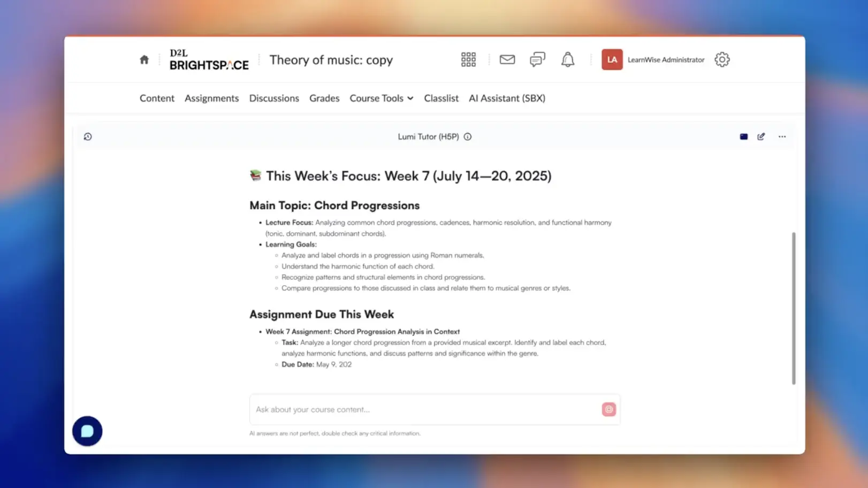
Task: Click the Main Topic: Chord Progressions heading
Action: tap(334, 205)
